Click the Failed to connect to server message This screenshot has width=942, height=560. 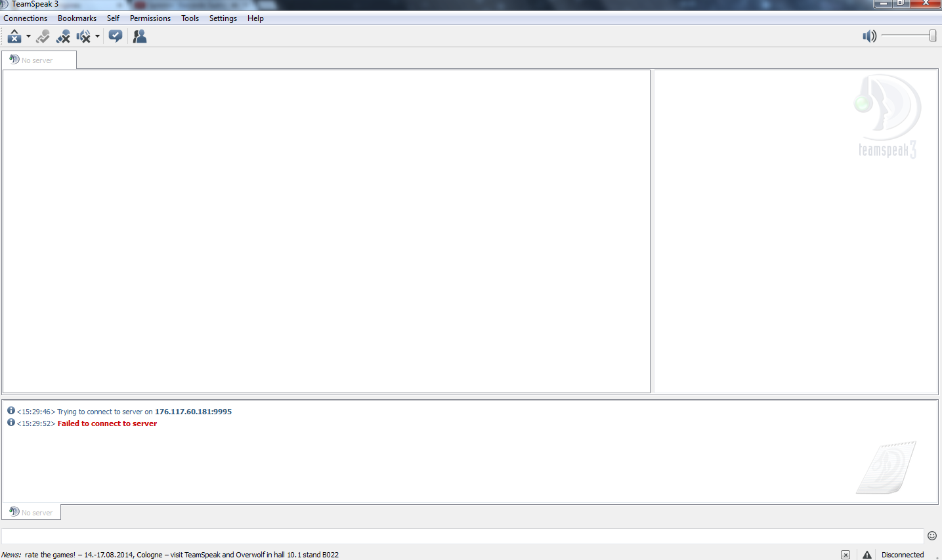(107, 423)
